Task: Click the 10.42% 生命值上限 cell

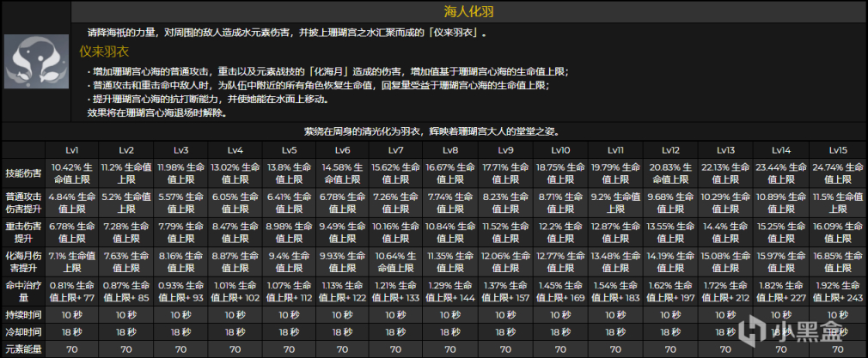Action: point(72,173)
